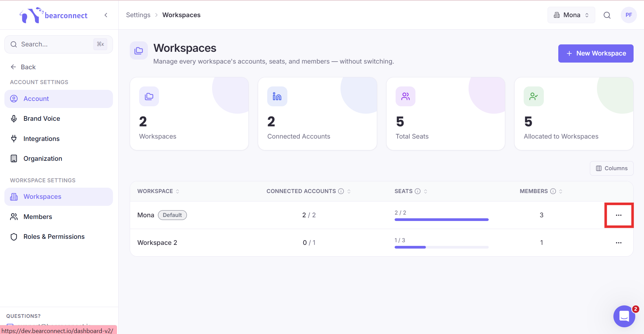
Task: Click the Roles & Permissions shield icon
Action: pyautogui.click(x=14, y=237)
